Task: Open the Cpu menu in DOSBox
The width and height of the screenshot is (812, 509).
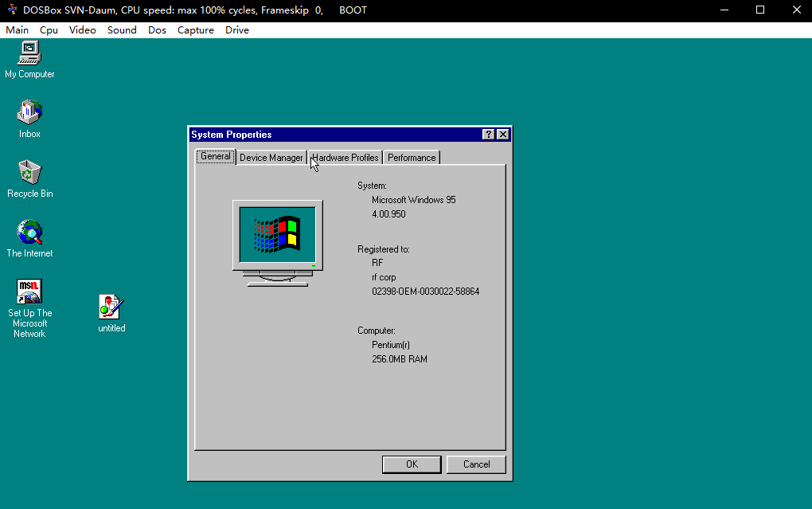Action: click(x=49, y=29)
